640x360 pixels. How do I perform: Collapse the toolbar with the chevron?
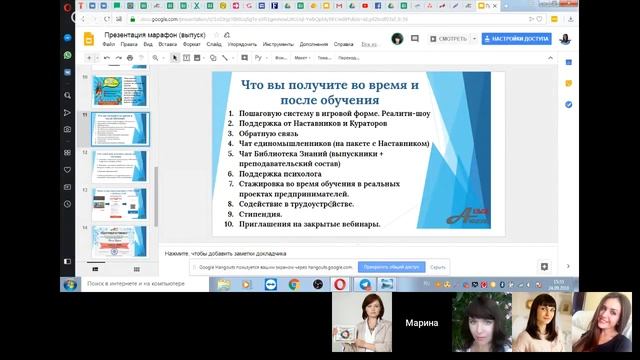[550, 58]
